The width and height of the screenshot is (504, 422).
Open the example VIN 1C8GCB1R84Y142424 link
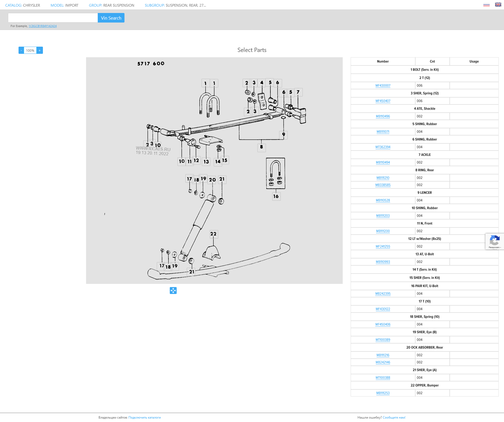point(43,26)
